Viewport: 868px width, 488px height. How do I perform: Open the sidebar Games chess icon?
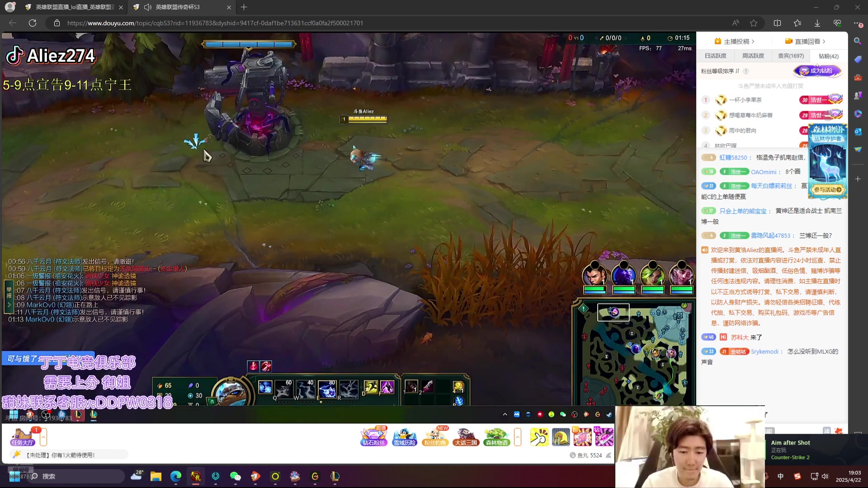coord(858,96)
